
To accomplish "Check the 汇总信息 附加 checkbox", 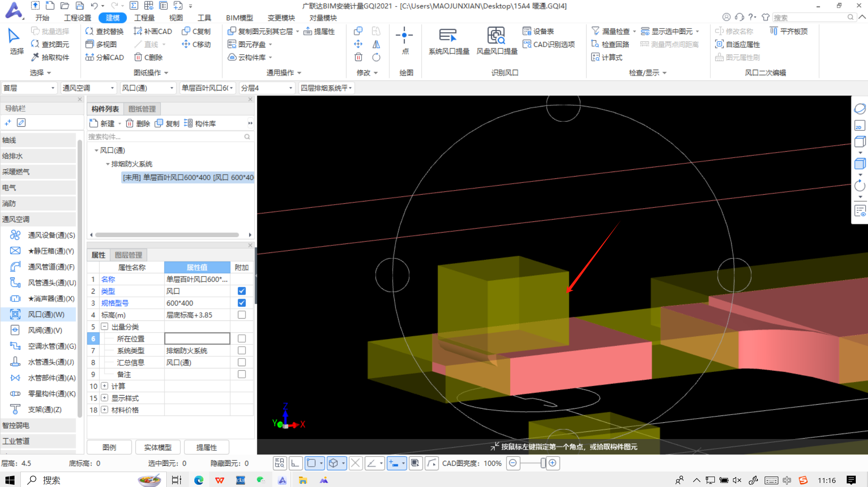I will coord(241,362).
